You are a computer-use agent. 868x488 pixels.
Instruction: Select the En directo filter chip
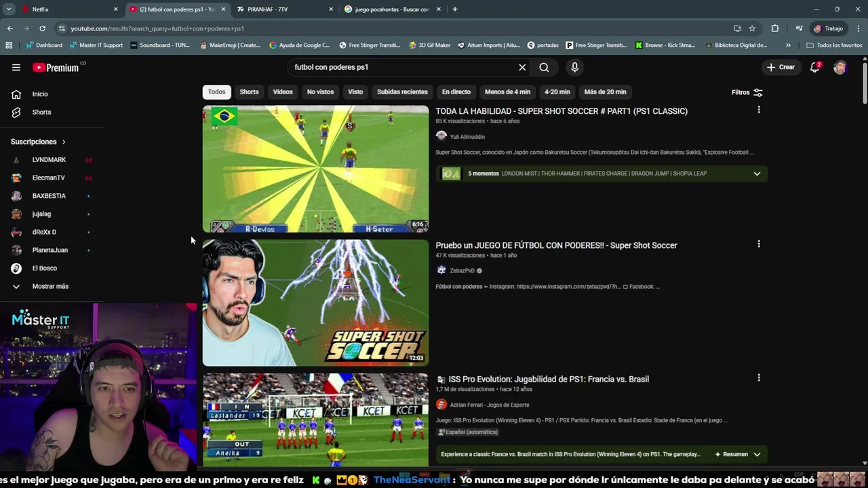(456, 91)
